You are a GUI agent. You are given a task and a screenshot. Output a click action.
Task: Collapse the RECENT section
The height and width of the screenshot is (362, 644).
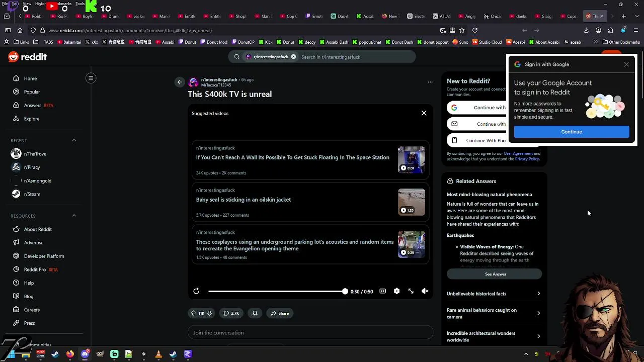coord(74,140)
